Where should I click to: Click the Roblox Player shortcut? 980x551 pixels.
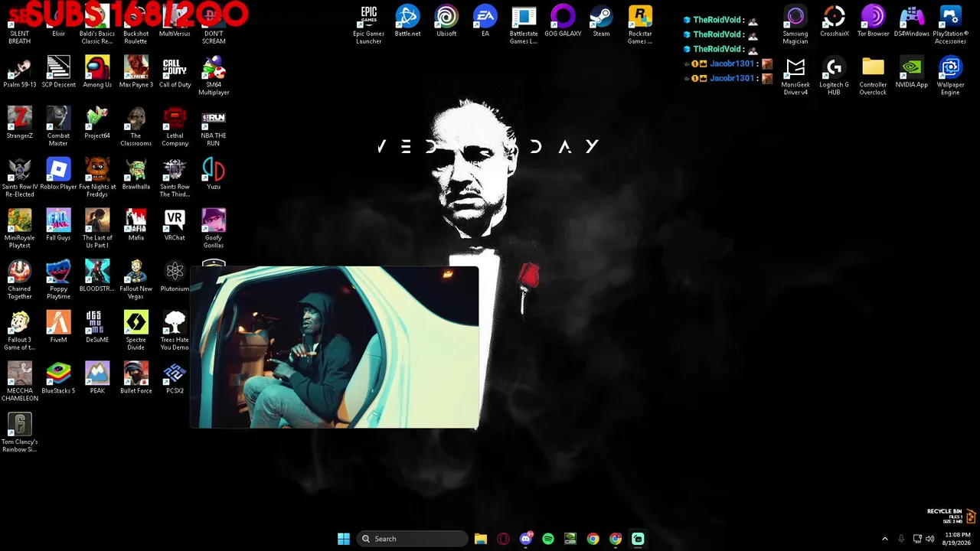point(58,174)
